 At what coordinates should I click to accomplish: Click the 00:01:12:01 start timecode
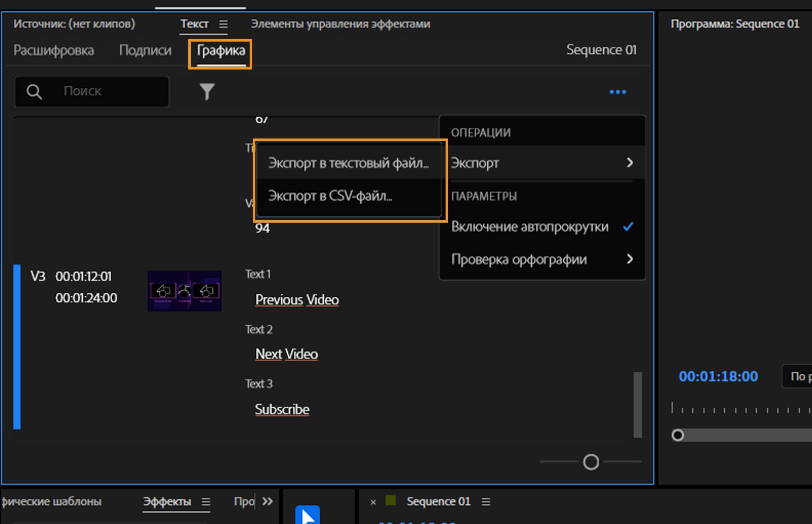click(x=83, y=276)
